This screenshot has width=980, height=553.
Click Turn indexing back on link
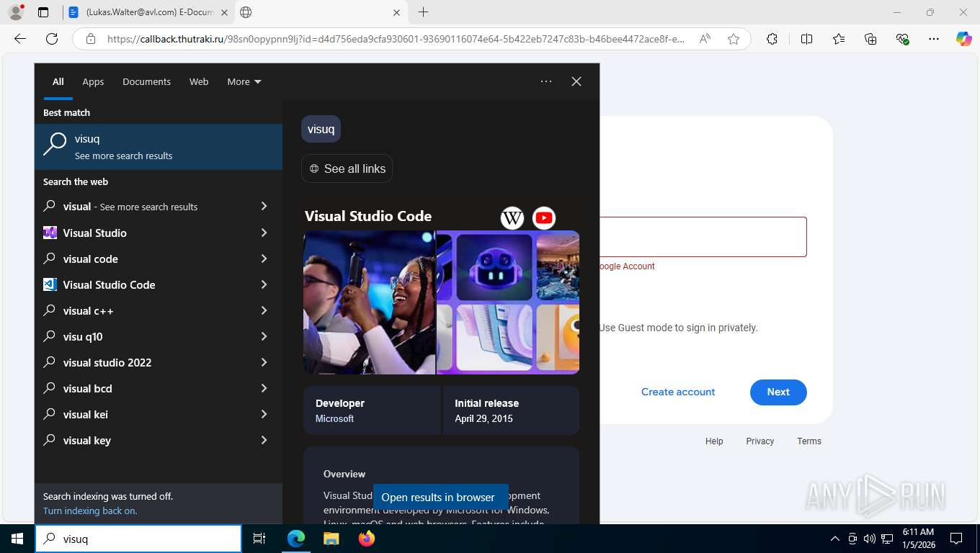click(x=90, y=511)
